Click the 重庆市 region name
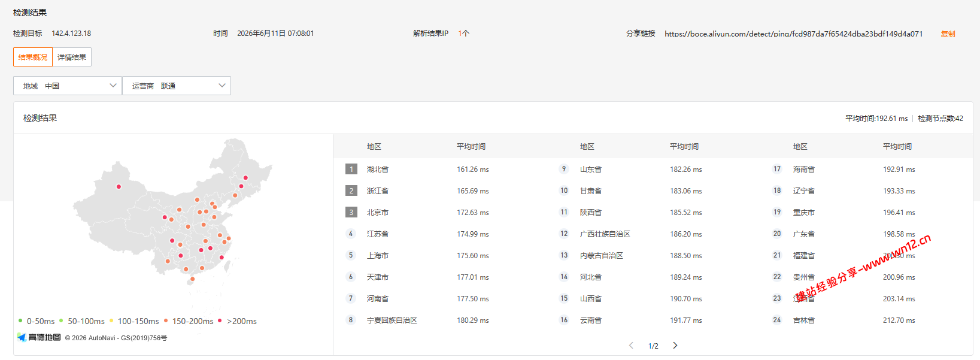 pyautogui.click(x=804, y=213)
